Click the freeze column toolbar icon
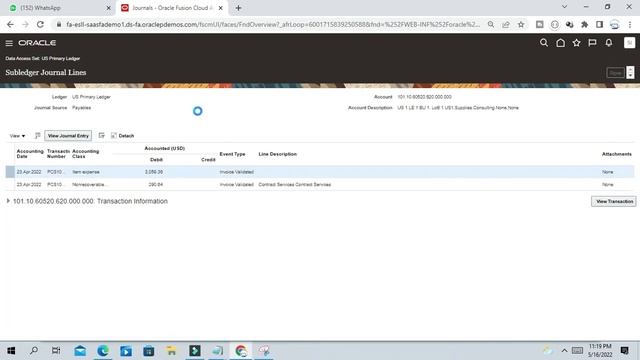The height and width of the screenshot is (360, 640). pos(38,136)
